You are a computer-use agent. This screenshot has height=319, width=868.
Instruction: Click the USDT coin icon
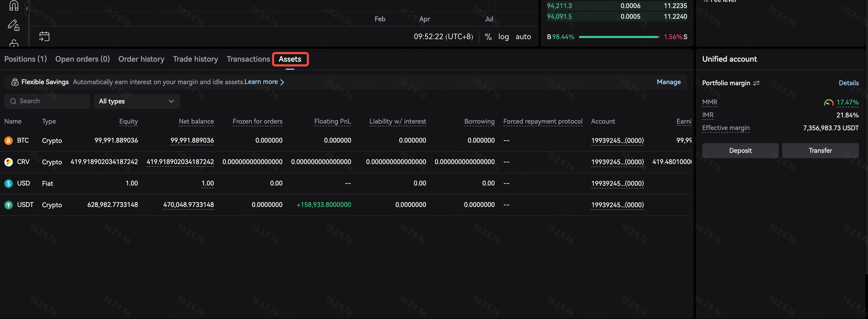(8, 205)
